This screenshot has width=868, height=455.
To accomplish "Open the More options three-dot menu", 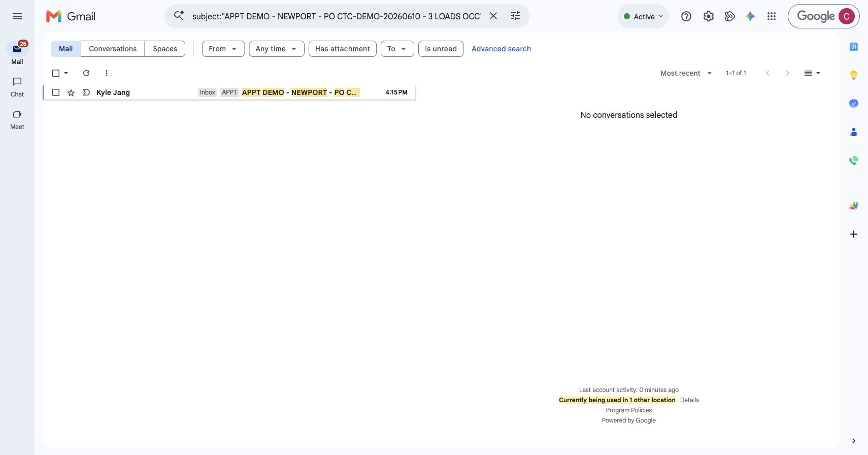I will (106, 73).
